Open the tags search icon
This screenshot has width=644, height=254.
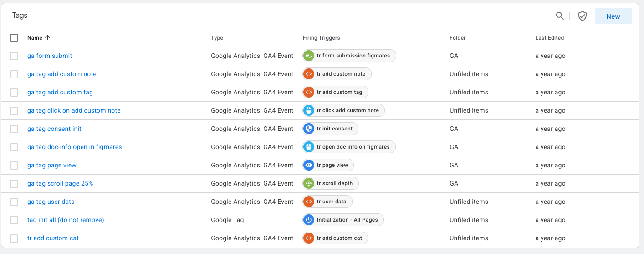point(560,16)
